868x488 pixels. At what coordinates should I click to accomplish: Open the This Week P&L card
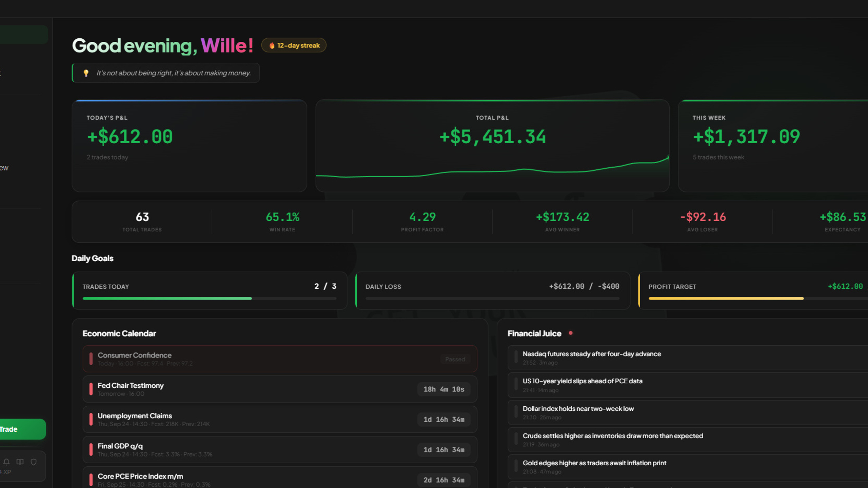point(773,146)
